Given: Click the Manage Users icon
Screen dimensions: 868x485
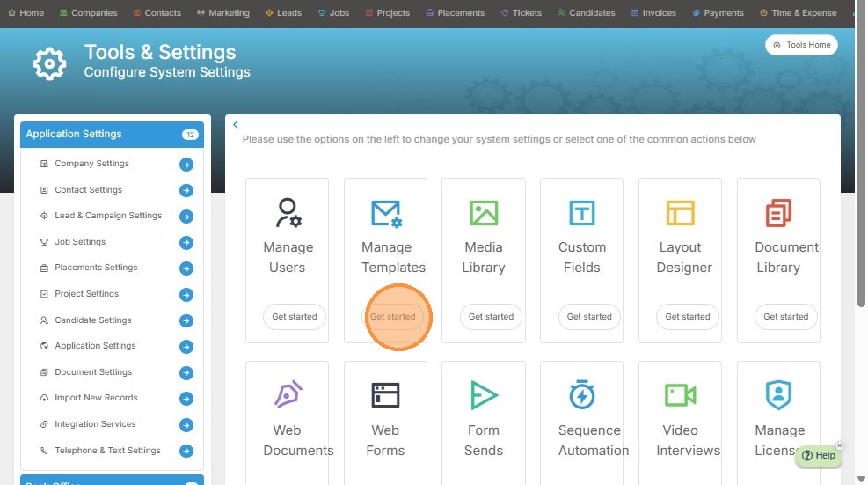Looking at the screenshot, I should 288,213.
